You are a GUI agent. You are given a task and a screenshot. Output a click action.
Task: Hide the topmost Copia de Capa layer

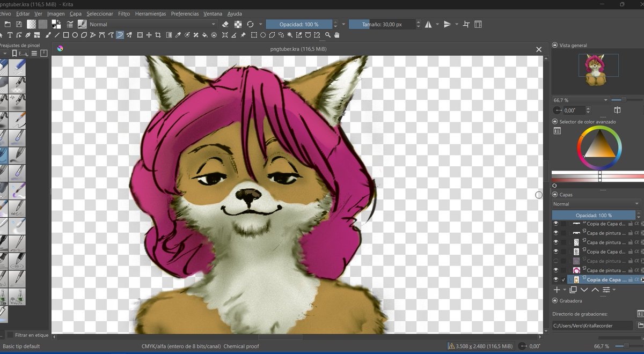[555, 223]
